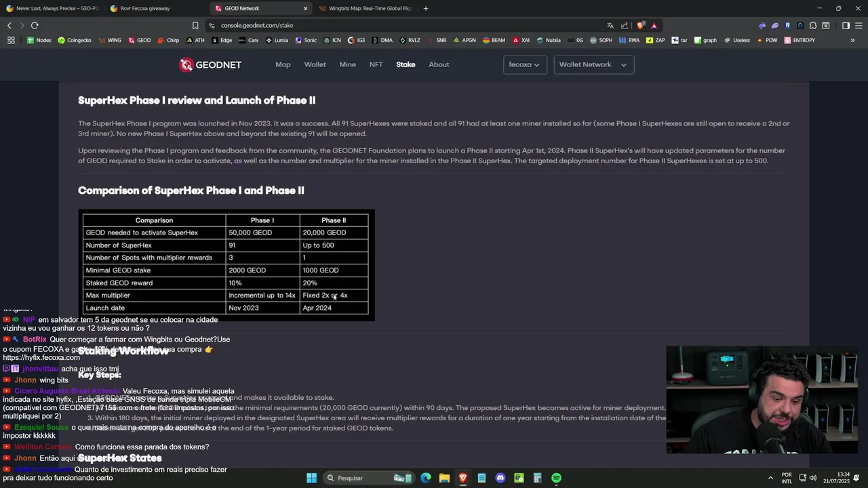Image resolution: width=868 pixels, height=488 pixels.
Task: Open the Brave Rewards triangle icon
Action: click(654, 25)
